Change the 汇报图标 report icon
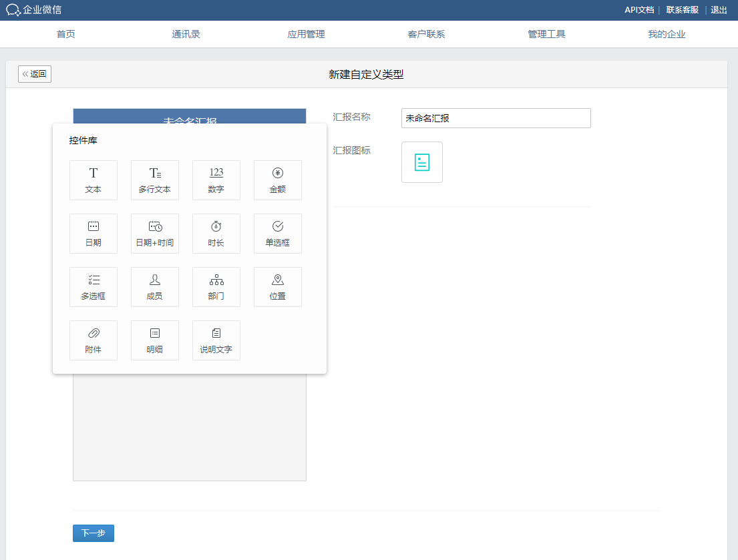The image size is (738, 560). click(421, 162)
